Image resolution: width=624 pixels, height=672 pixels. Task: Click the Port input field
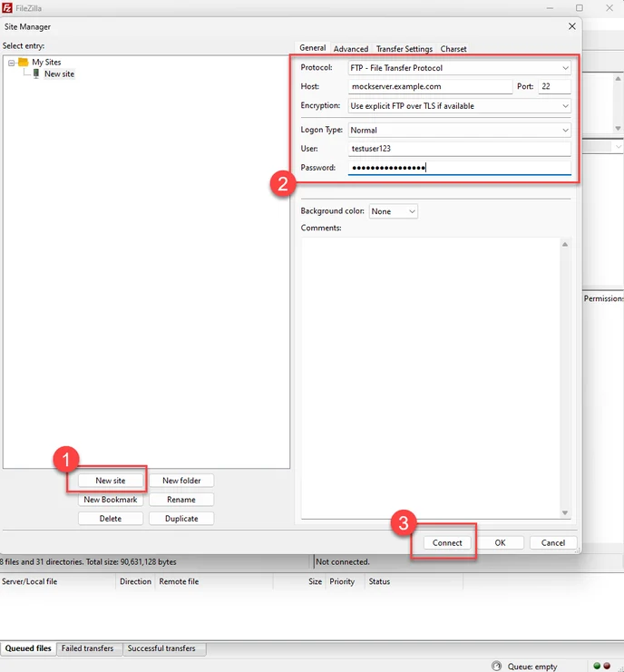point(554,86)
